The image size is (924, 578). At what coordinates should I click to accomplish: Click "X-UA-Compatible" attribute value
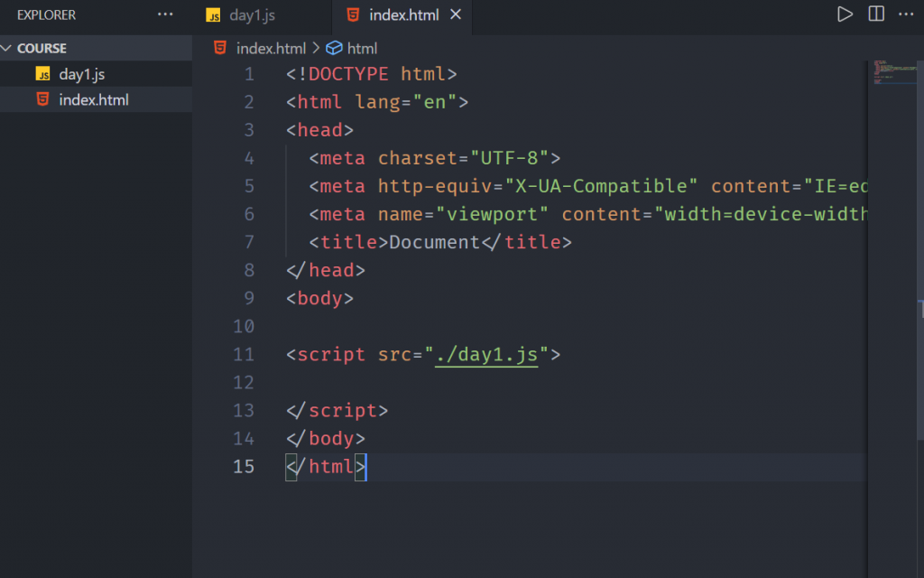pyautogui.click(x=601, y=186)
